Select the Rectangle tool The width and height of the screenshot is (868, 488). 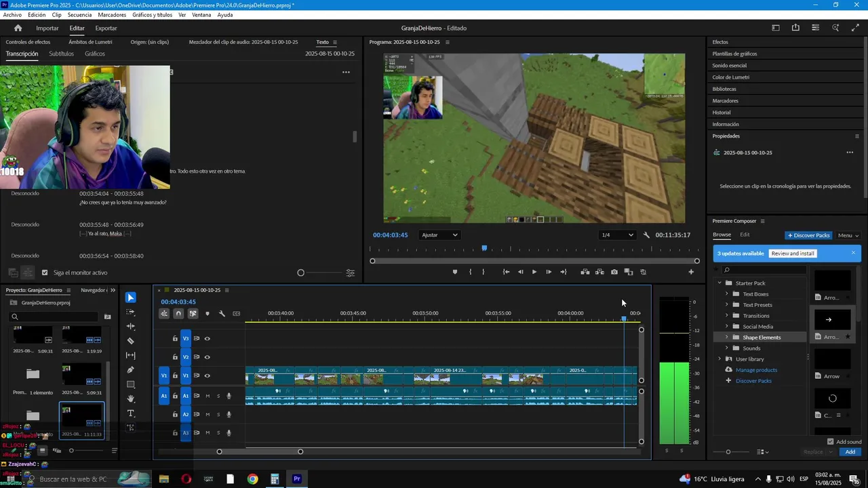131,384
